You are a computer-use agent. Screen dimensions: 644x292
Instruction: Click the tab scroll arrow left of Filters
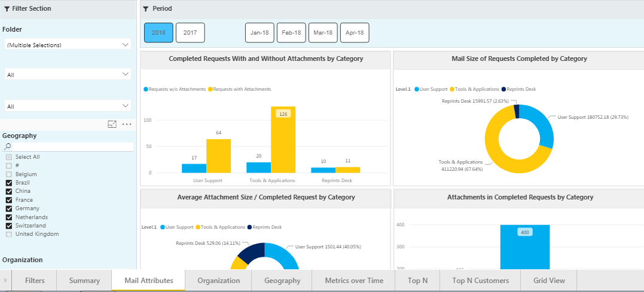[5, 281]
